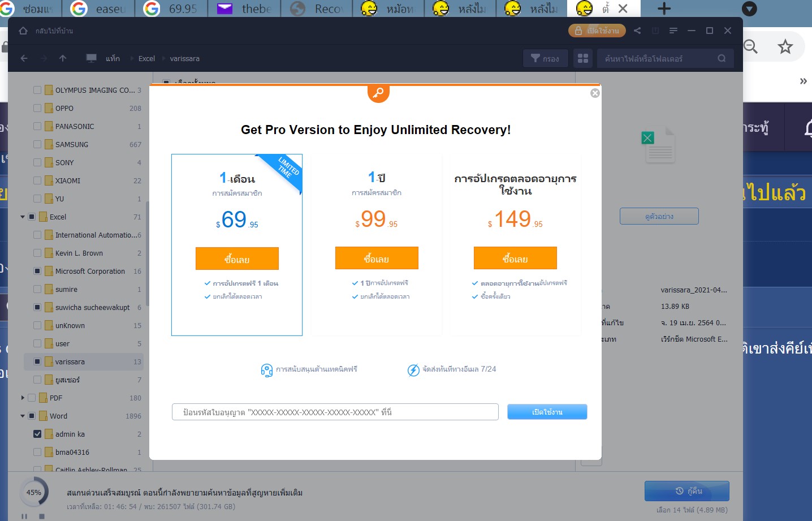Click the Excel file preview thumbnail
This screenshot has height=521, width=812.
click(659, 146)
